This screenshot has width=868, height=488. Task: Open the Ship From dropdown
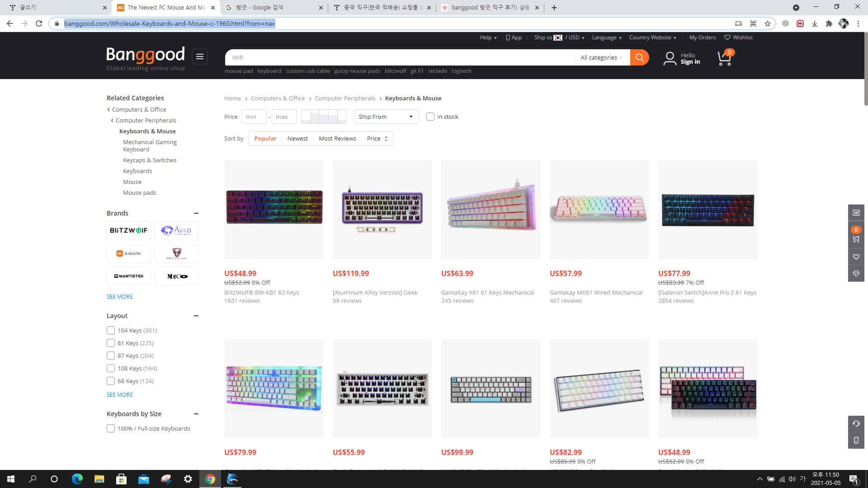coord(386,117)
